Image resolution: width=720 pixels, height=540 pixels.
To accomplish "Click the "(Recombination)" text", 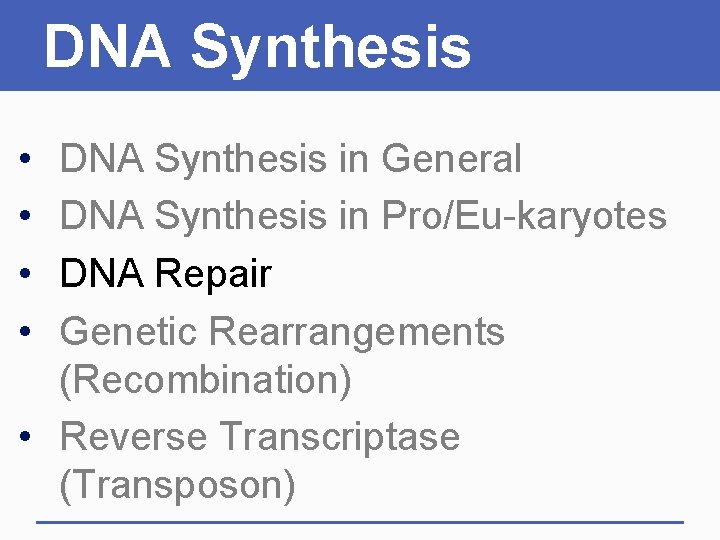I will point(205,380).
